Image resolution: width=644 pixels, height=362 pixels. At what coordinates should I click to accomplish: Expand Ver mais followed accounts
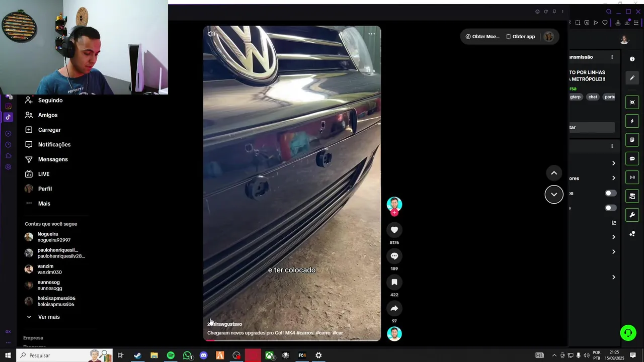point(43,317)
